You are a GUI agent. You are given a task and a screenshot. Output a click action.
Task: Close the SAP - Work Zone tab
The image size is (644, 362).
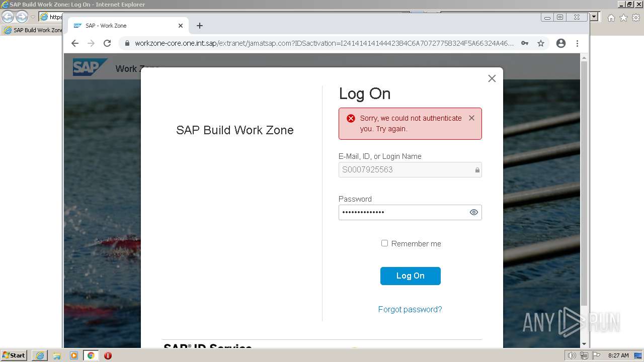point(181,26)
